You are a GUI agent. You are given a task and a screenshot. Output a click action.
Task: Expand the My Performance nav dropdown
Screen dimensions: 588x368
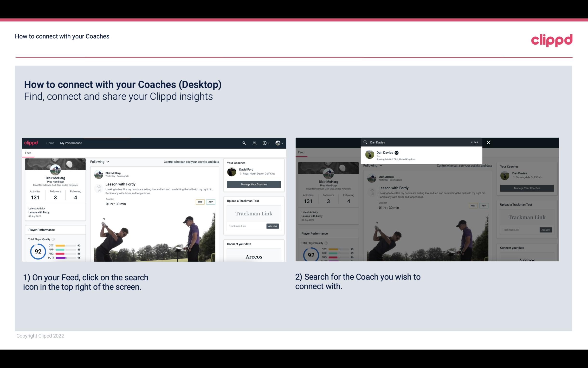71,143
